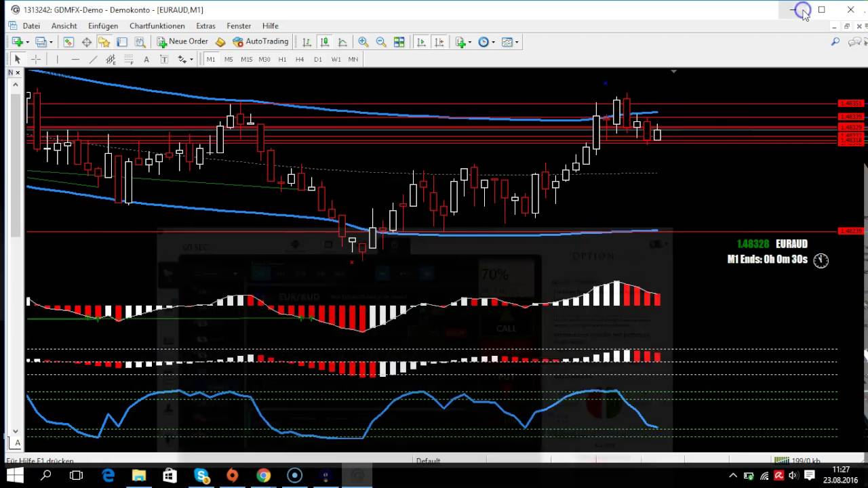Select the H1 timeframe button
868x488 pixels.
pyautogui.click(x=282, y=60)
